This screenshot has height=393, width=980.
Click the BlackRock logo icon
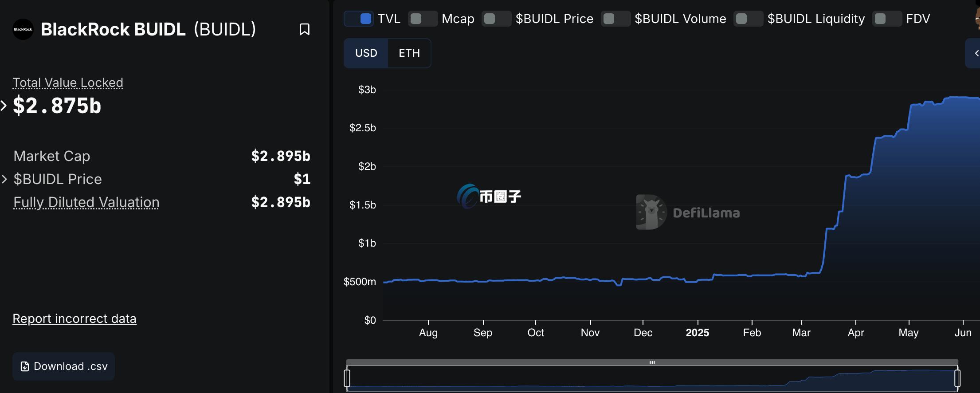(23, 29)
